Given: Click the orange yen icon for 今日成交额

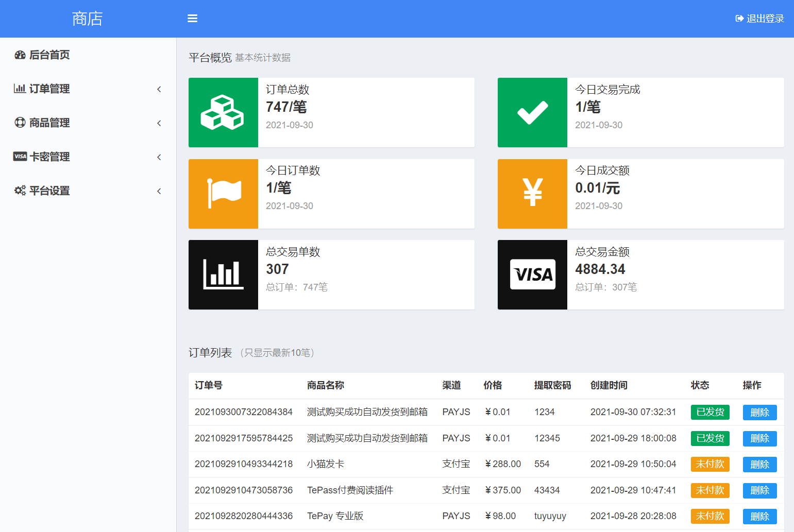Looking at the screenshot, I should (532, 194).
